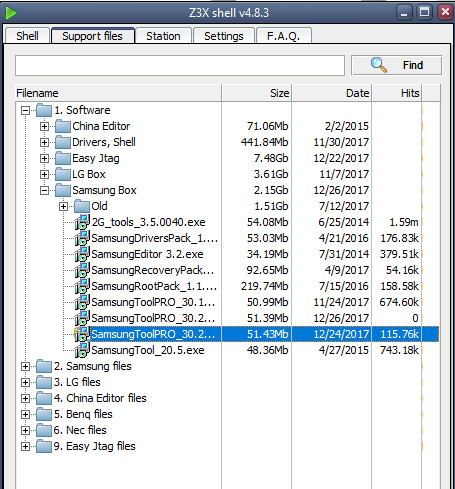Open the Settings tab
This screenshot has width=455, height=489.
coord(224,36)
